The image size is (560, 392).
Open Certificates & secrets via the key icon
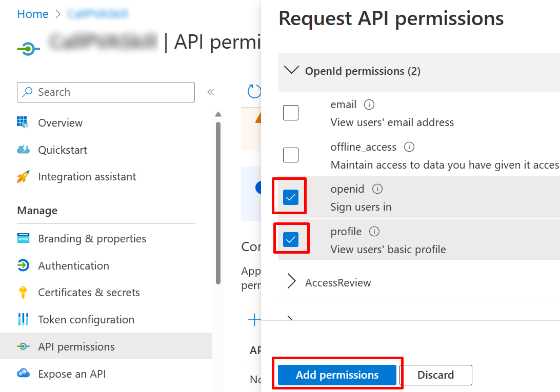[x=24, y=292]
